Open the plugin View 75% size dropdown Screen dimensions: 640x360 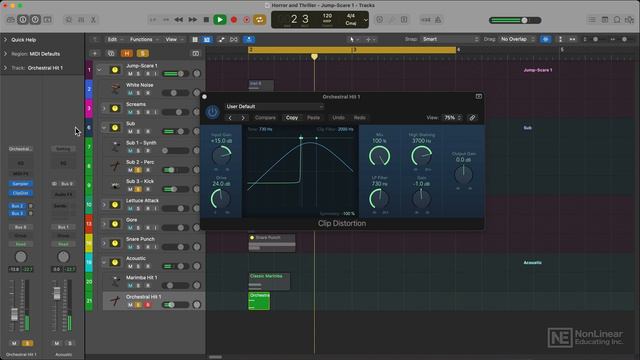pos(452,118)
